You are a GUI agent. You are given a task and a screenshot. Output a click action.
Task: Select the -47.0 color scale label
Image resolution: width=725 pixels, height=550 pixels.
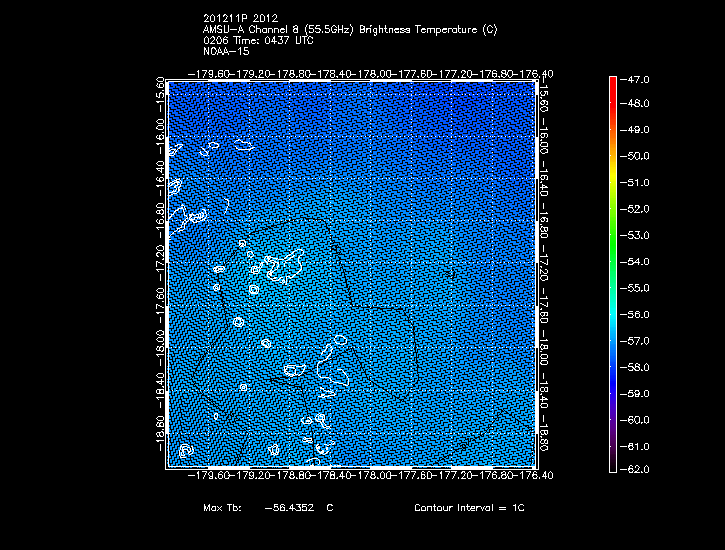point(638,78)
